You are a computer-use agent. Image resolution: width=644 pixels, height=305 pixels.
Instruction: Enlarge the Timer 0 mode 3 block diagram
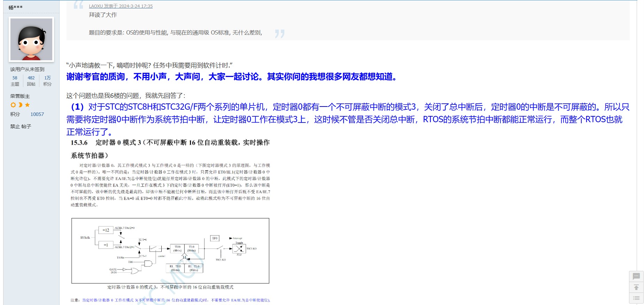click(x=170, y=251)
